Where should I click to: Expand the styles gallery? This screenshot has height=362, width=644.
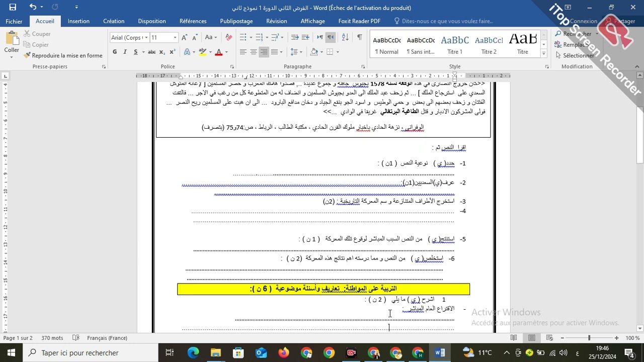click(x=544, y=53)
